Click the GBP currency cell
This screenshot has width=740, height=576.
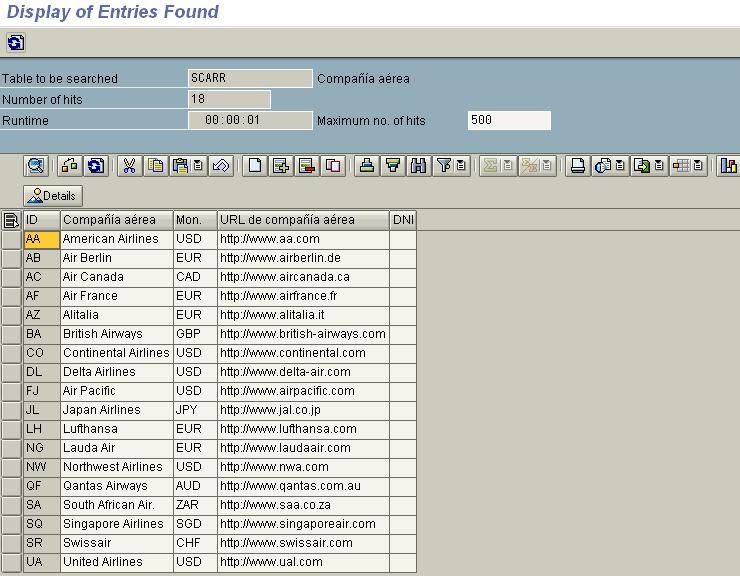coord(195,334)
